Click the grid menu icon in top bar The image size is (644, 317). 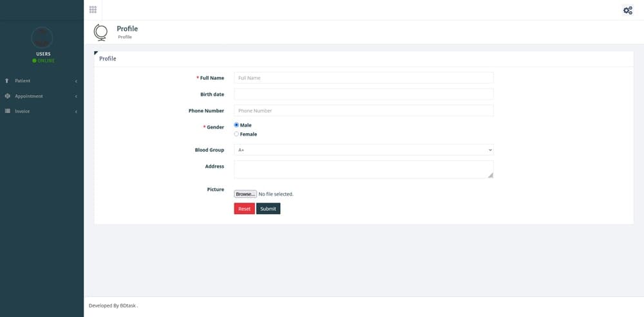(x=93, y=10)
